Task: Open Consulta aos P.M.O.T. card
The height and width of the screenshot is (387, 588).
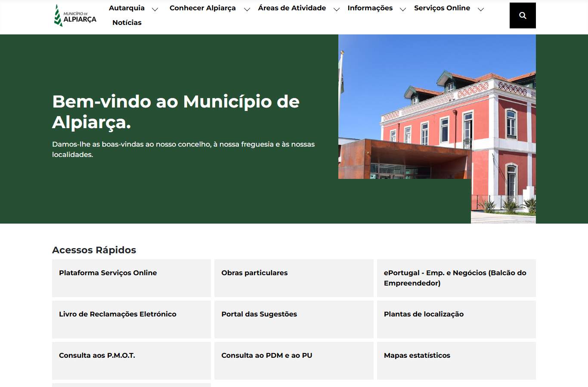Action: coord(131,361)
